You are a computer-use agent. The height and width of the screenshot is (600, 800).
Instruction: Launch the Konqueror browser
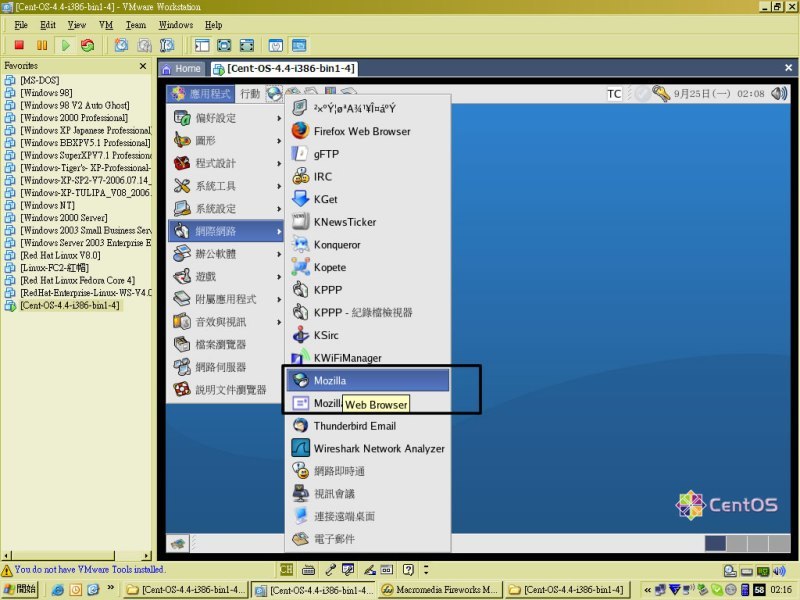click(367, 244)
